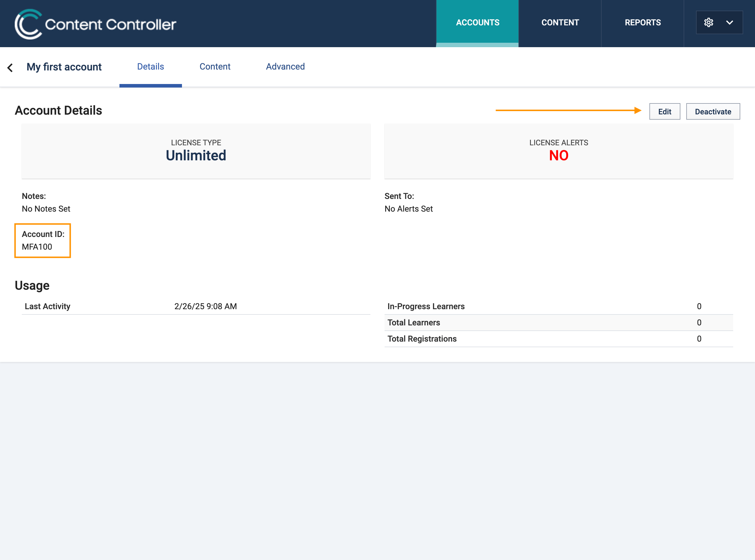Switch to the account Content sub-tab
The image size is (755, 560).
click(215, 66)
